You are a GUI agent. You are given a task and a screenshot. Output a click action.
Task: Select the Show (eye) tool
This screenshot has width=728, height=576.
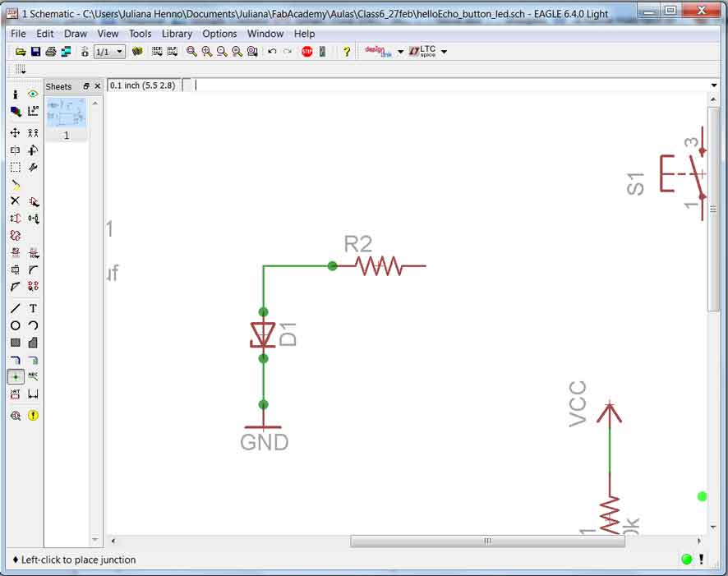pos(33,94)
